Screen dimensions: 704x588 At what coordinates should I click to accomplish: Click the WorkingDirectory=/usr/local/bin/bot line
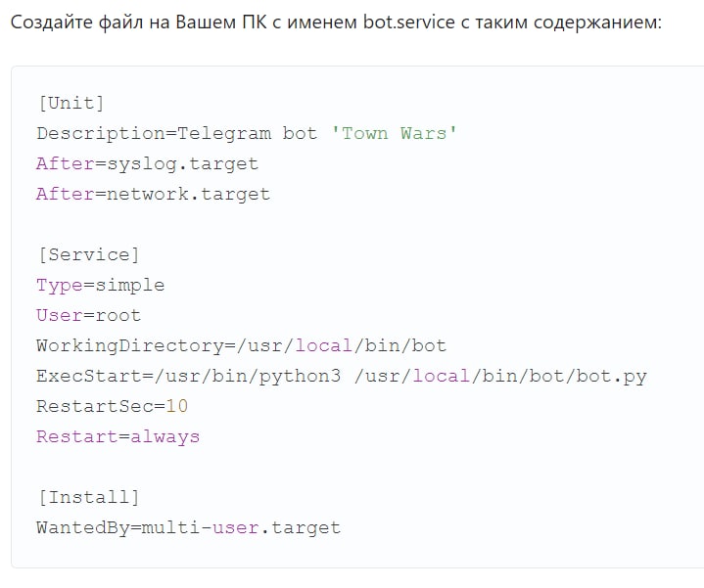[x=242, y=345]
